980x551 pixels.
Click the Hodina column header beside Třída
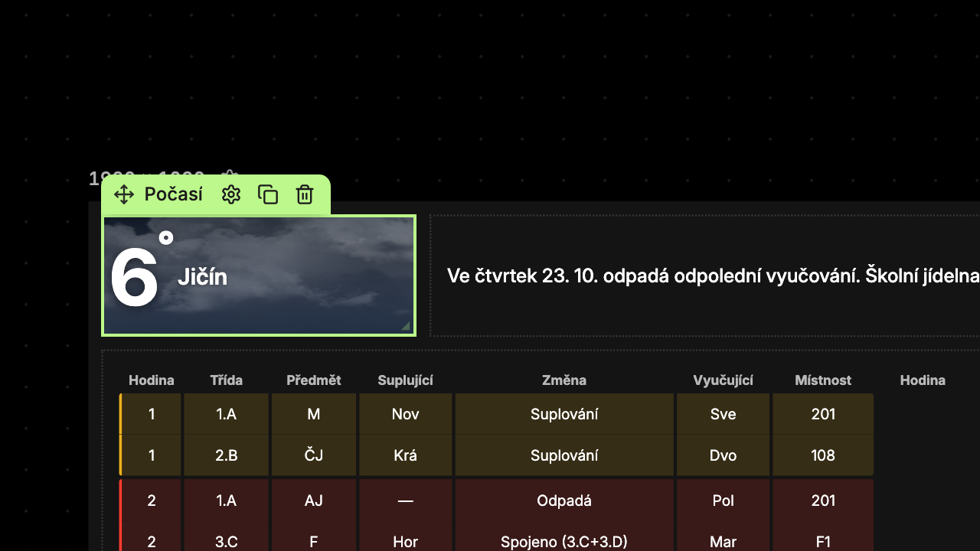click(152, 380)
